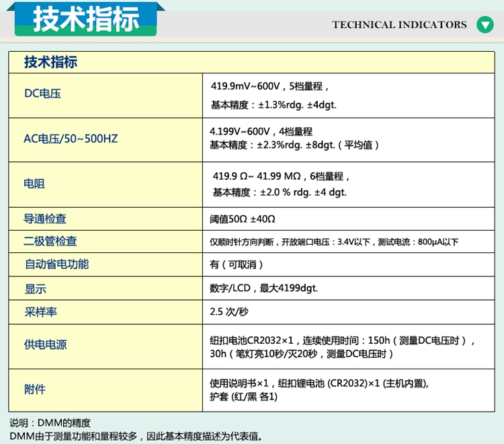Click the 供电电源 row label

coord(45,345)
